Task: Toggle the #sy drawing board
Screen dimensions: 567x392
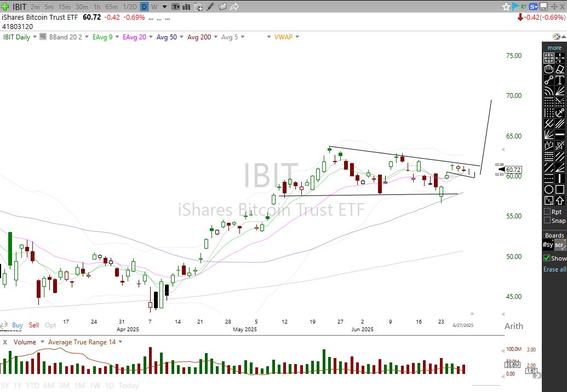Action: pyautogui.click(x=548, y=245)
